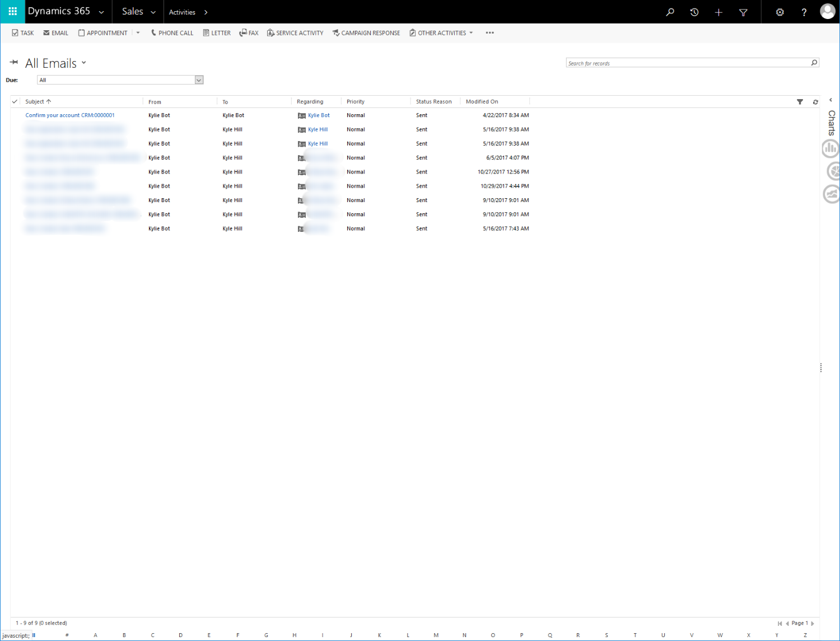Expand the Appointment split dropdown arrow
This screenshot has width=840, height=641.
click(x=138, y=33)
